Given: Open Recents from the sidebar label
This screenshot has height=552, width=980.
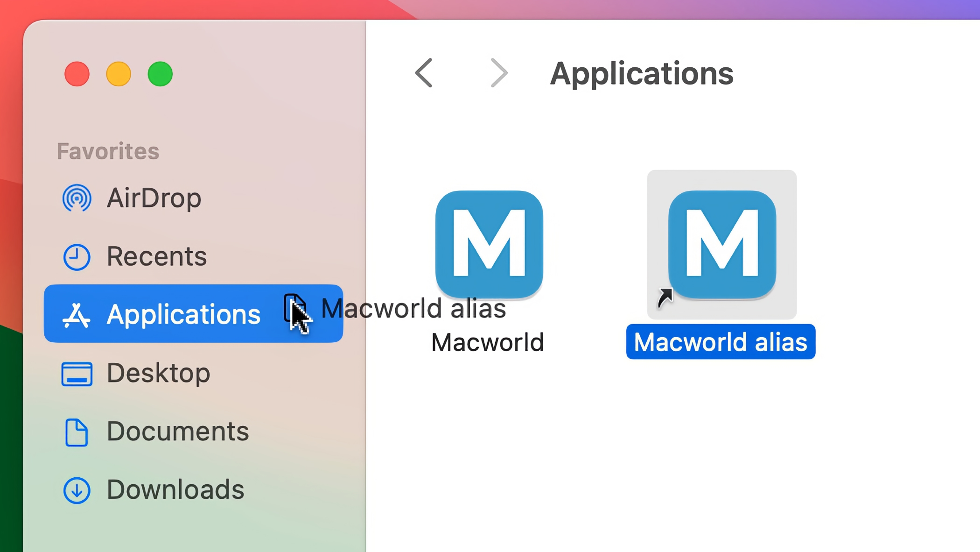Looking at the screenshot, I should (157, 256).
